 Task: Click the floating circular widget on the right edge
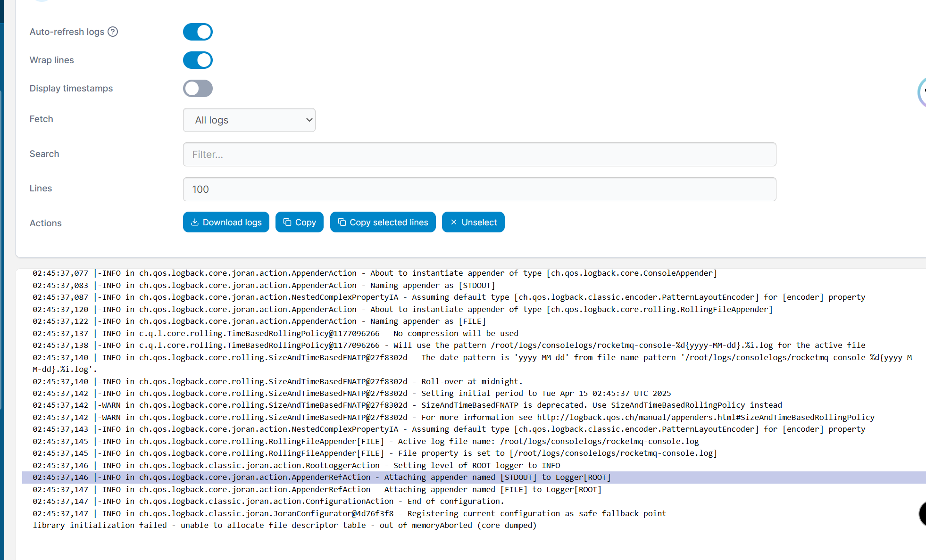[923, 93]
